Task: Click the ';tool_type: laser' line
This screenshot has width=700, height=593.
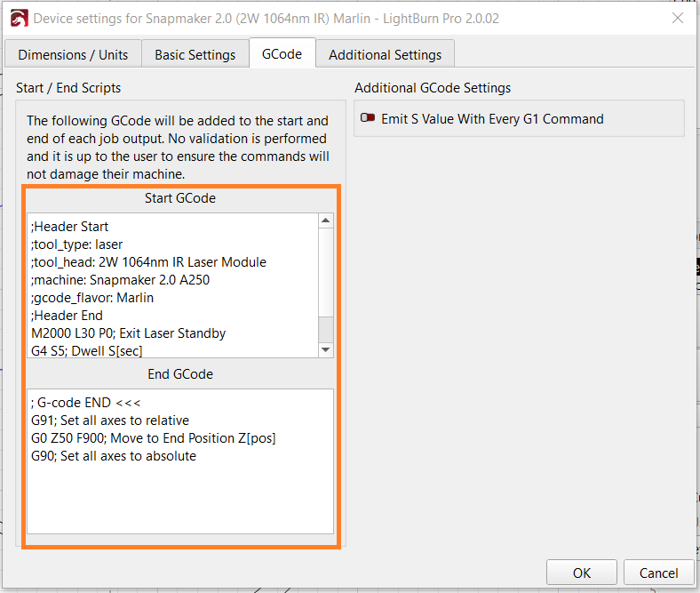Action: (x=76, y=244)
